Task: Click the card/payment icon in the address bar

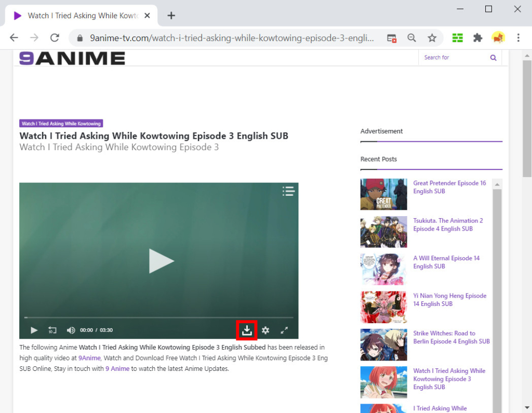Action: point(391,37)
